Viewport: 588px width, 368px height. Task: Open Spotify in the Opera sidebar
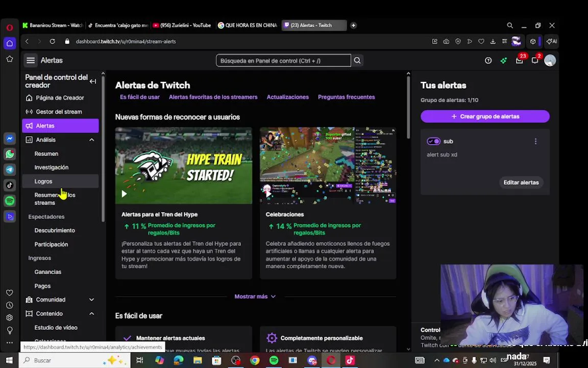(x=10, y=201)
